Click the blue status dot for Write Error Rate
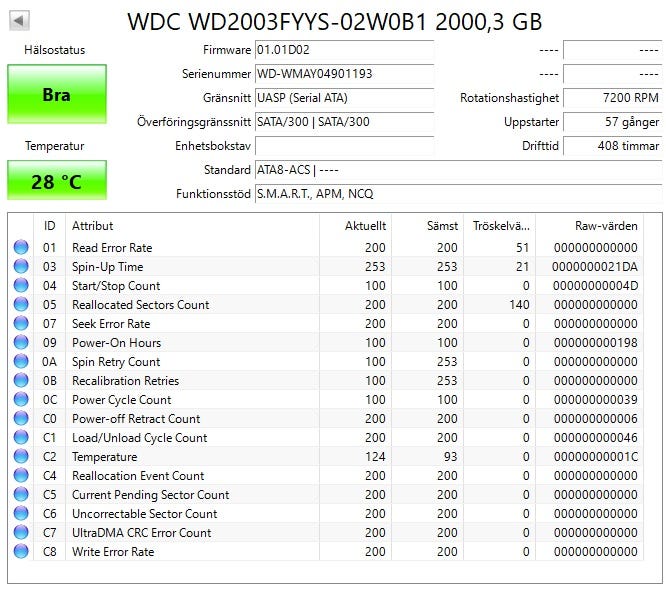666x589 pixels. tap(21, 551)
